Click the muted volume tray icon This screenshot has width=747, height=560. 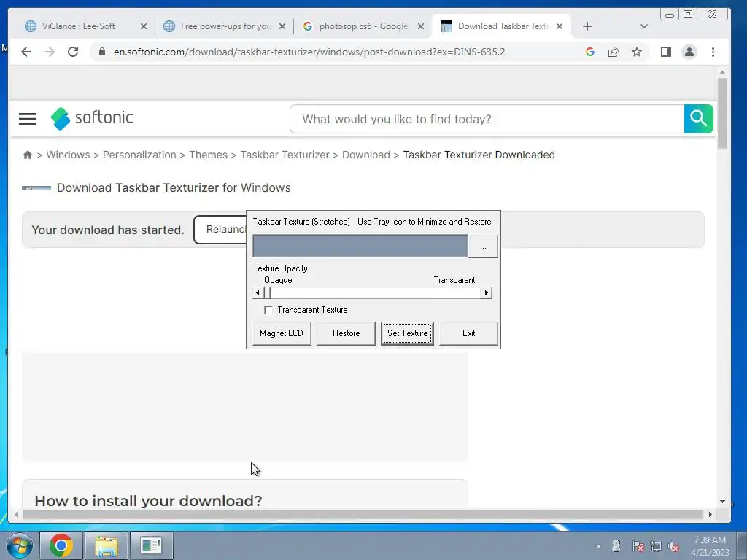coord(673,546)
